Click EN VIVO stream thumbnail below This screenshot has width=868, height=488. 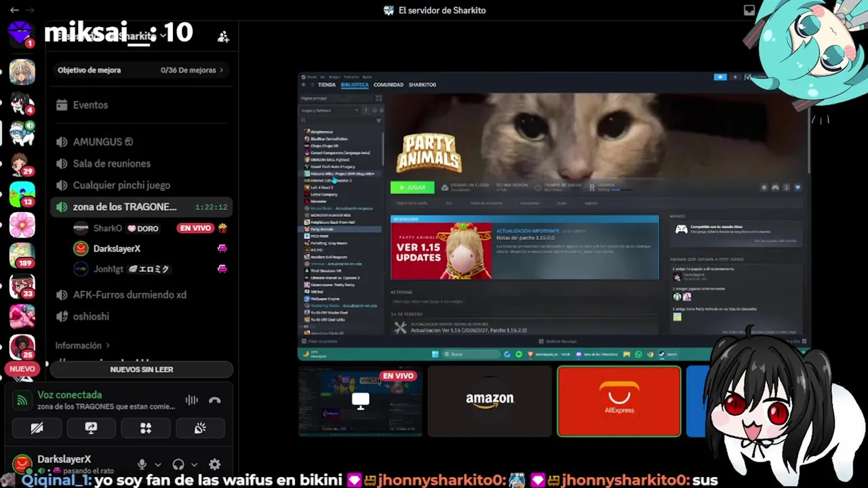click(360, 401)
